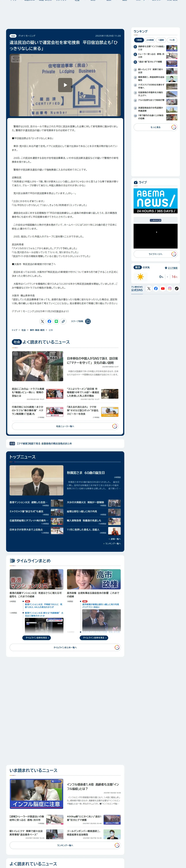This screenshot has width=186, height=868.
Task: Open the official Instagram account under 公式SNS
Action: pos(170,288)
